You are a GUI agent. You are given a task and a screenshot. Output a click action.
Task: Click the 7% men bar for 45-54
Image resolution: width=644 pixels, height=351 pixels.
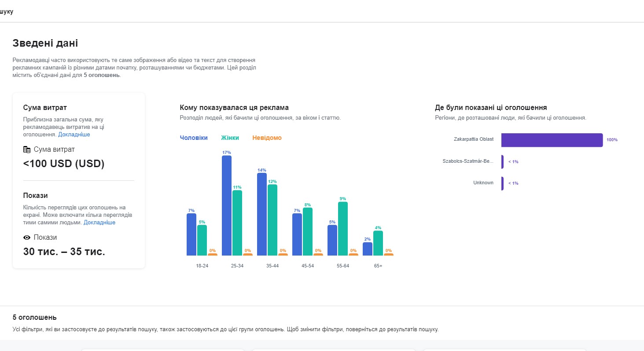tap(297, 234)
